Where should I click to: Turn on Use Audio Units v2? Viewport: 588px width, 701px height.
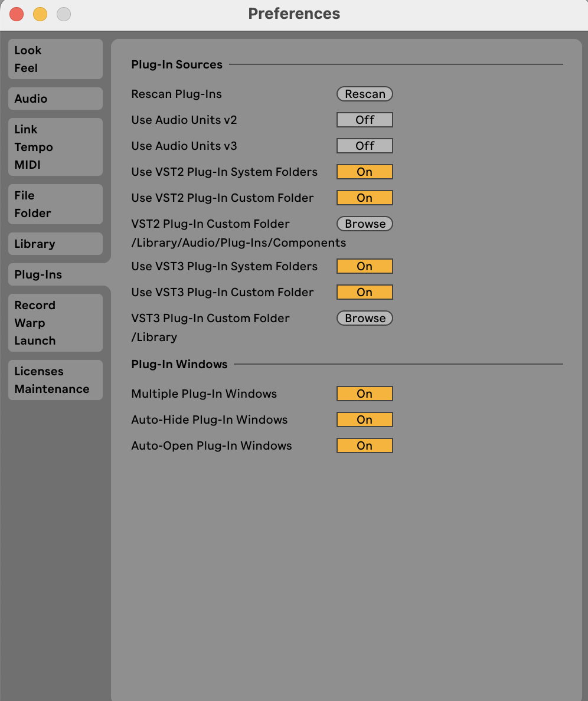(364, 120)
